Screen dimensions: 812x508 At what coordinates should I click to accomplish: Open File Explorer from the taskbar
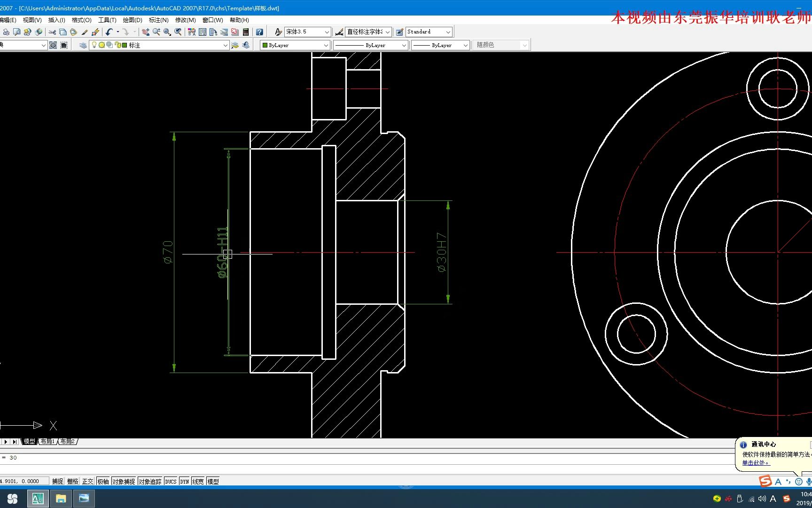point(61,499)
